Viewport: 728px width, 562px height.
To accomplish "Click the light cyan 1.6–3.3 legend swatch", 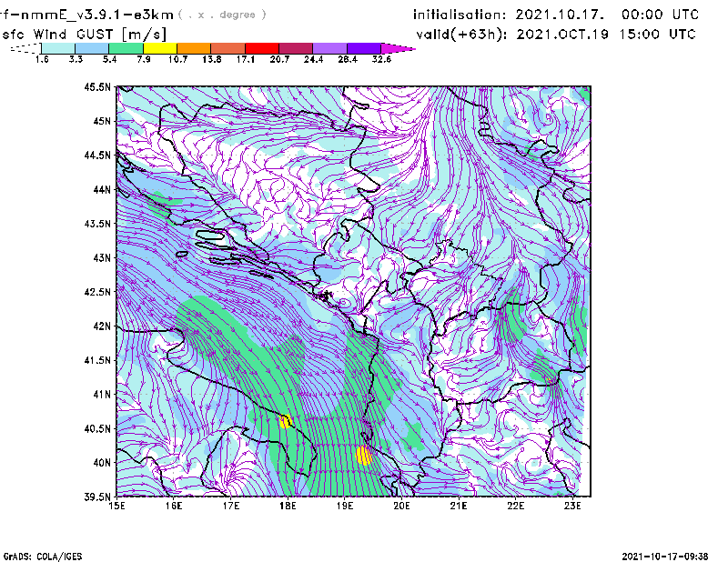I will click(x=58, y=48).
